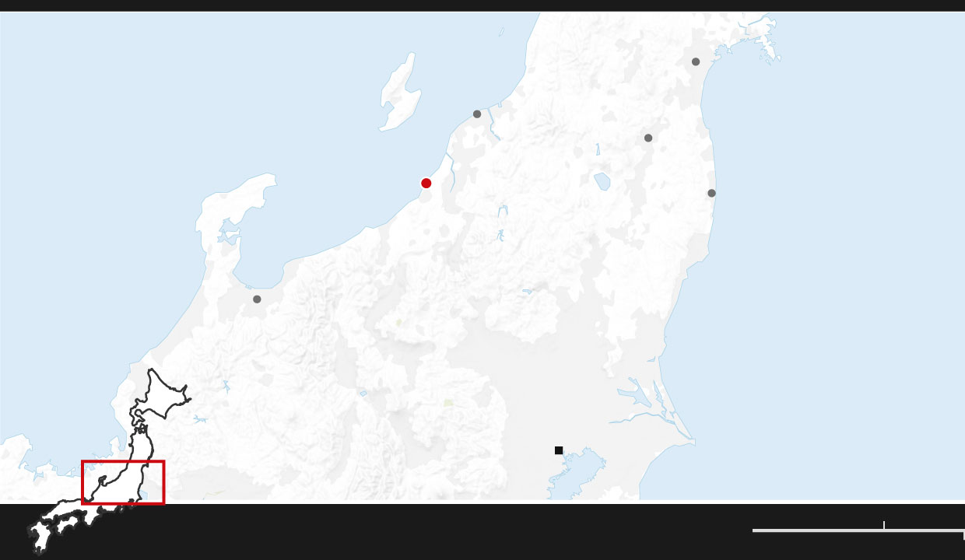Image resolution: width=965 pixels, height=560 pixels.
Task: Select Hokkaido on the Japan inset map
Action: point(165,390)
